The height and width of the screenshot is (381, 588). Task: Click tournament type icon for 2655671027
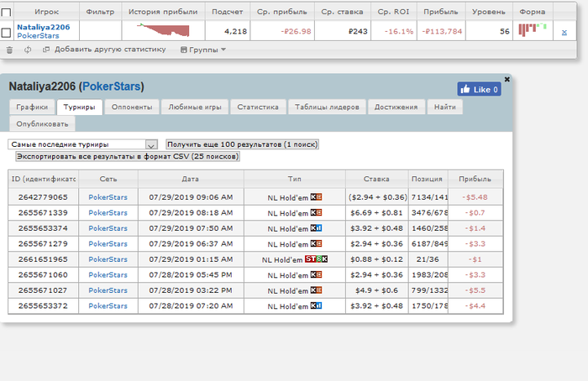tap(316, 290)
